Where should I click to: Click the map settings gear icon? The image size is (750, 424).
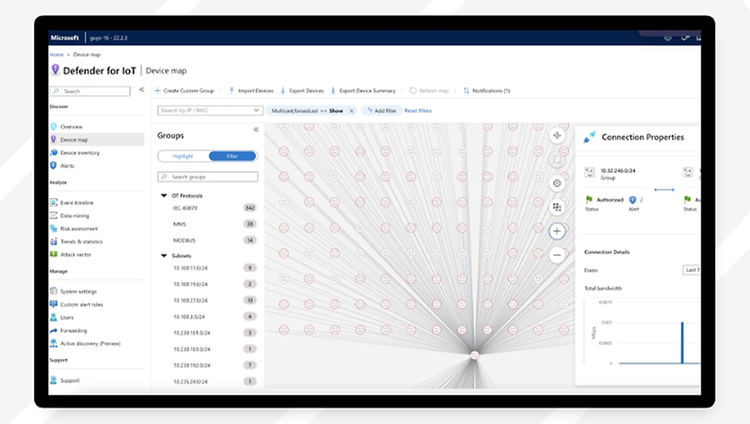[557, 183]
